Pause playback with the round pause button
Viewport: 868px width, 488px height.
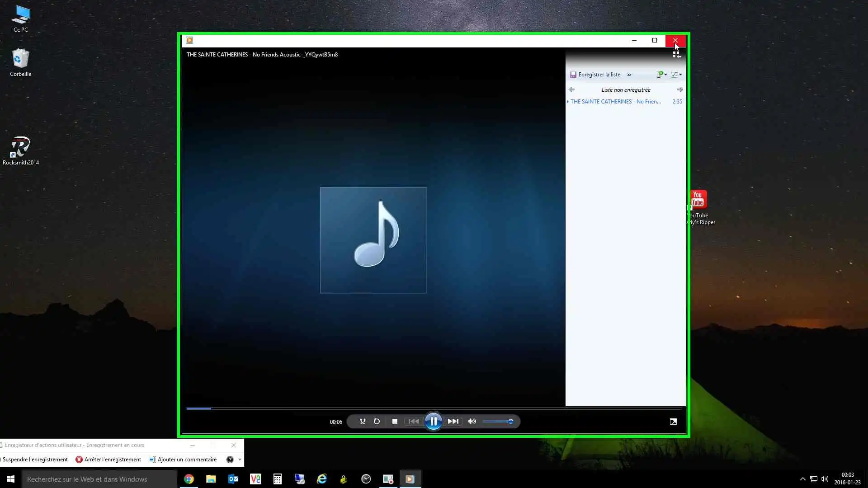[433, 422]
